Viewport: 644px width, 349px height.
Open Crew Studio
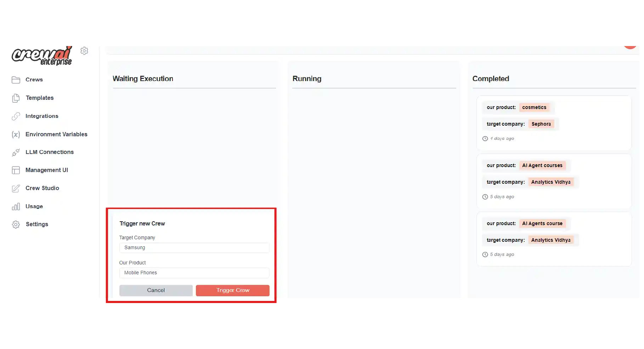coord(42,188)
